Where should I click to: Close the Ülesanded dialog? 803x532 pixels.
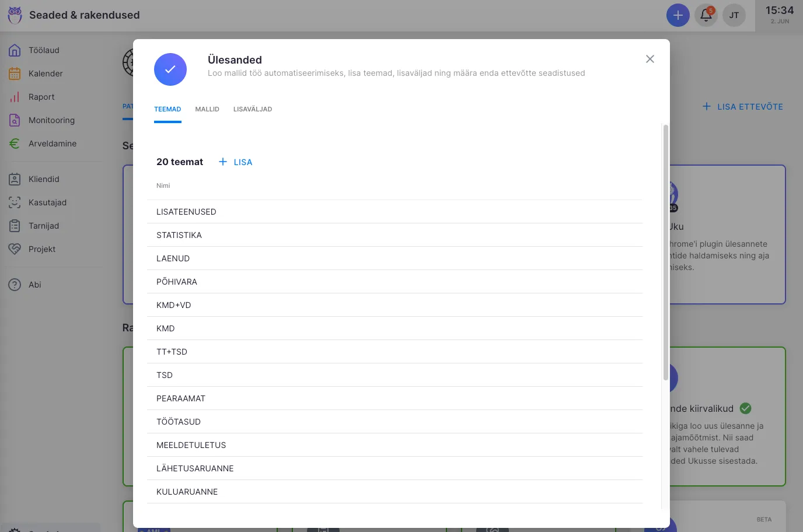(x=650, y=59)
